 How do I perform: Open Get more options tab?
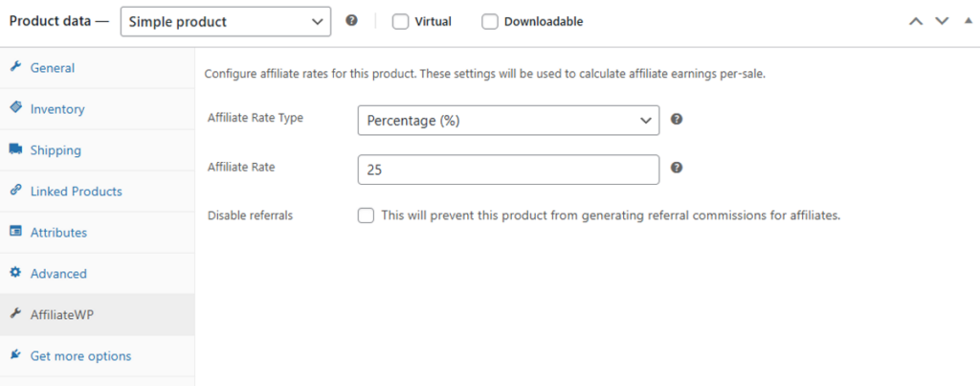click(x=97, y=356)
